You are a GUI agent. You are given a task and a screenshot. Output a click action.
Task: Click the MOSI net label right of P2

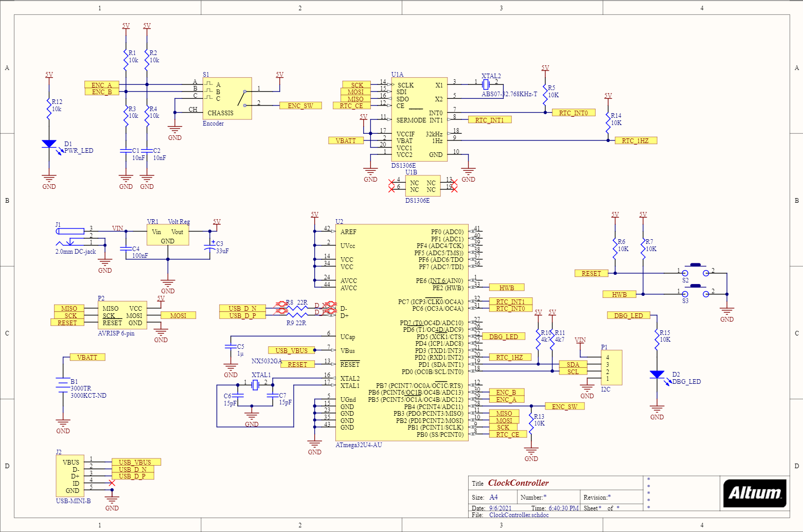179,315
